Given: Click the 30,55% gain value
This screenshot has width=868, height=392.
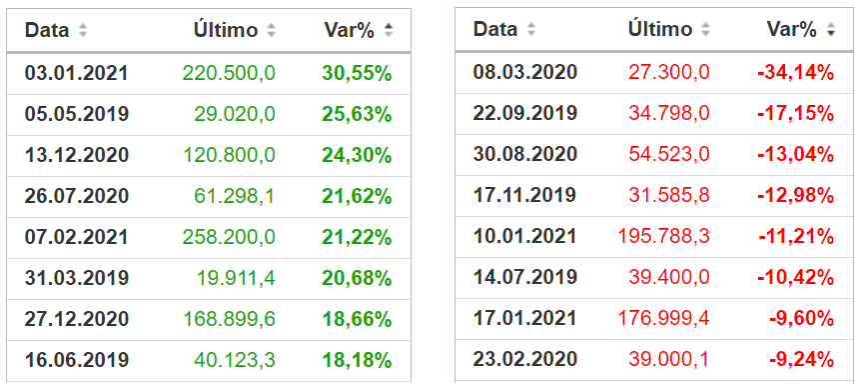Looking at the screenshot, I should pyautogui.click(x=357, y=73).
